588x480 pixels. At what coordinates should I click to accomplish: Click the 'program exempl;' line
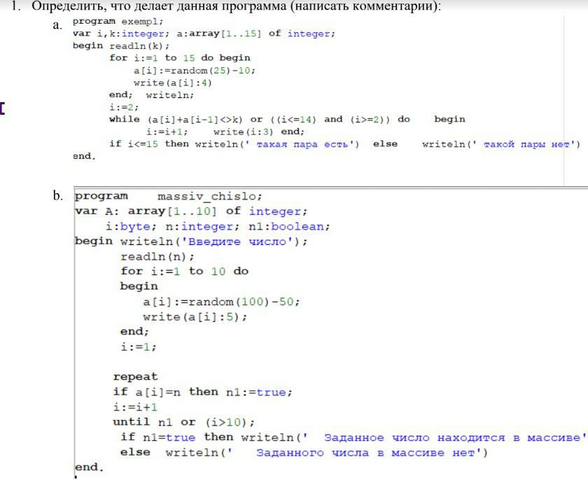118,21
